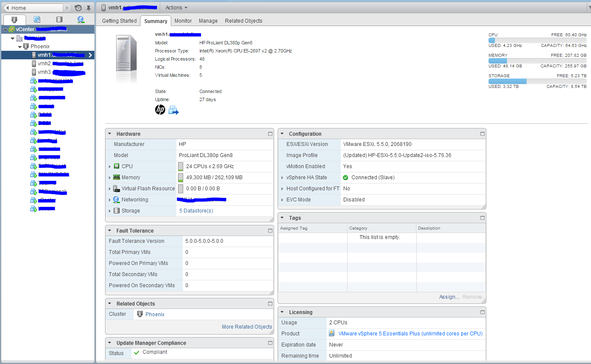Collapse the Phoenix cluster node

pos(20,47)
